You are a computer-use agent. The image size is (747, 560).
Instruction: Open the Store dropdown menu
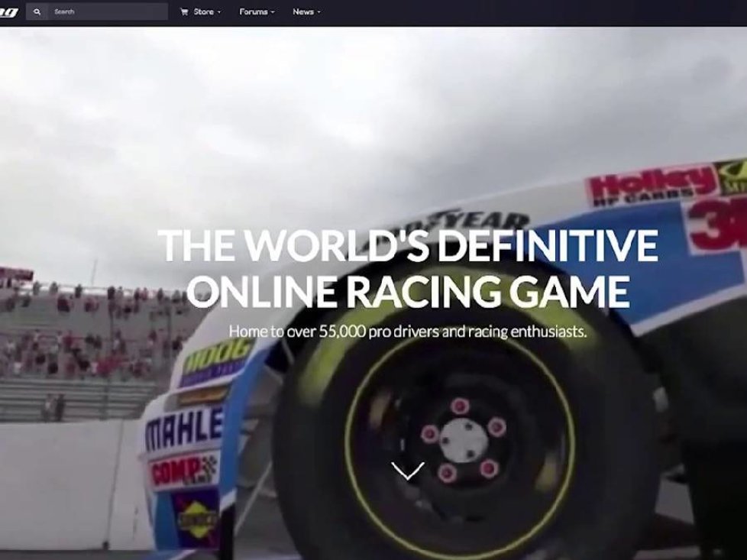201,12
